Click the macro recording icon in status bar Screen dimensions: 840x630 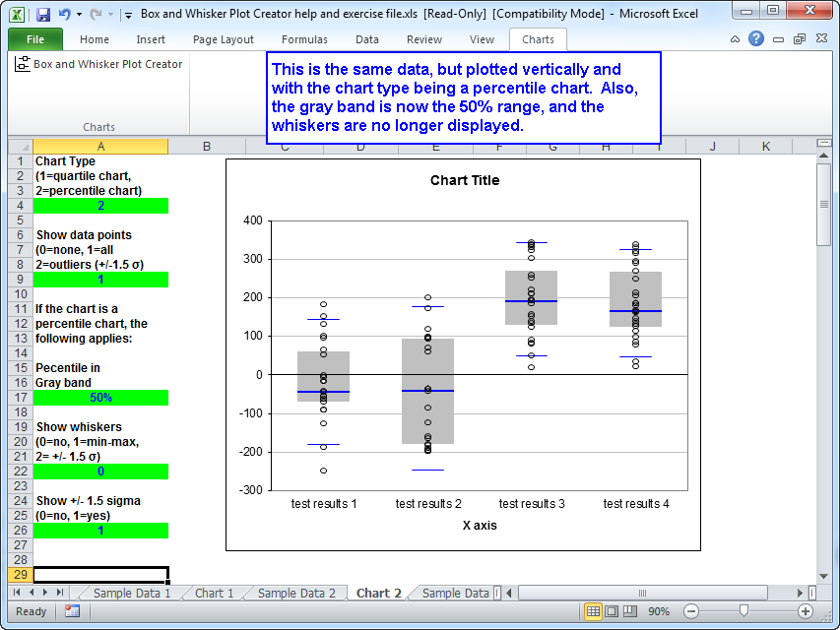click(x=72, y=611)
